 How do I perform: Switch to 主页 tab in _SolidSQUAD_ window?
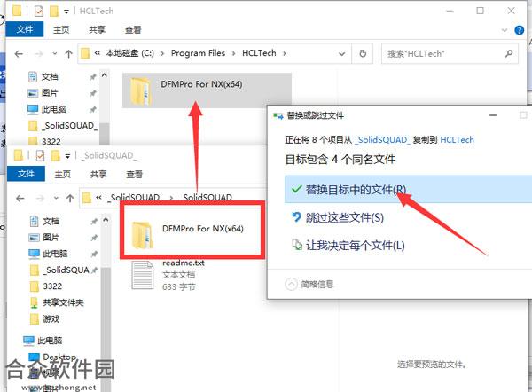[62, 174]
